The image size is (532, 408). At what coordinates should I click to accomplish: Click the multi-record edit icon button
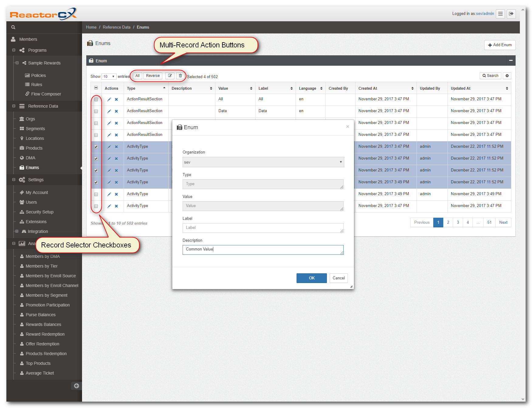170,76
